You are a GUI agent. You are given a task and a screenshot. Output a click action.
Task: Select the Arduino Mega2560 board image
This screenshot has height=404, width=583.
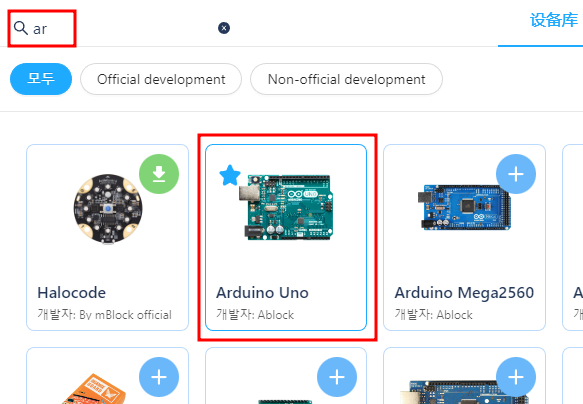pyautogui.click(x=464, y=207)
